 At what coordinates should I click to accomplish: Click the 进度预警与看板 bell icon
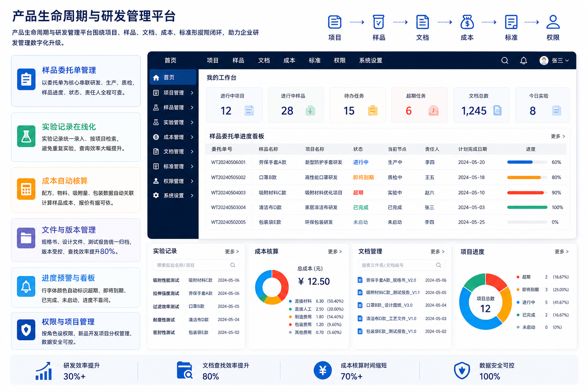click(26, 287)
